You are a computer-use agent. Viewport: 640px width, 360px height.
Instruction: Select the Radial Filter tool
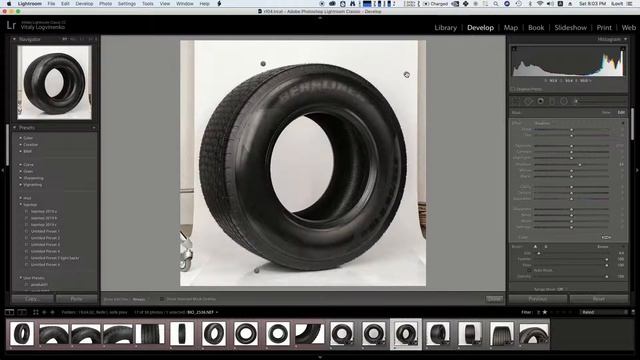coord(564,101)
